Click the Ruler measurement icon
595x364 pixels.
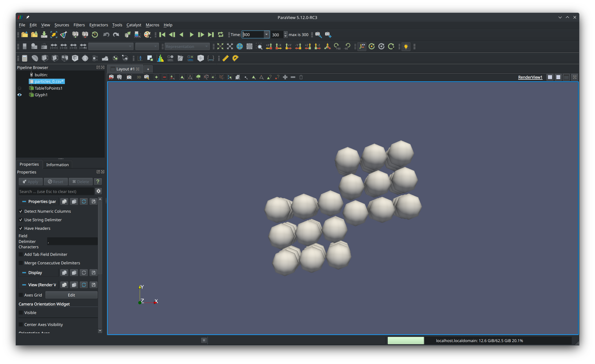tap(225, 58)
